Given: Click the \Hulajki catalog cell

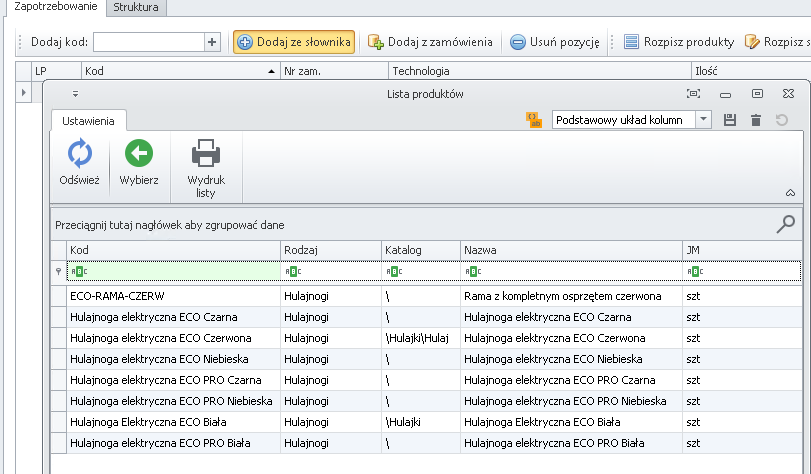Looking at the screenshot, I should point(421,422).
